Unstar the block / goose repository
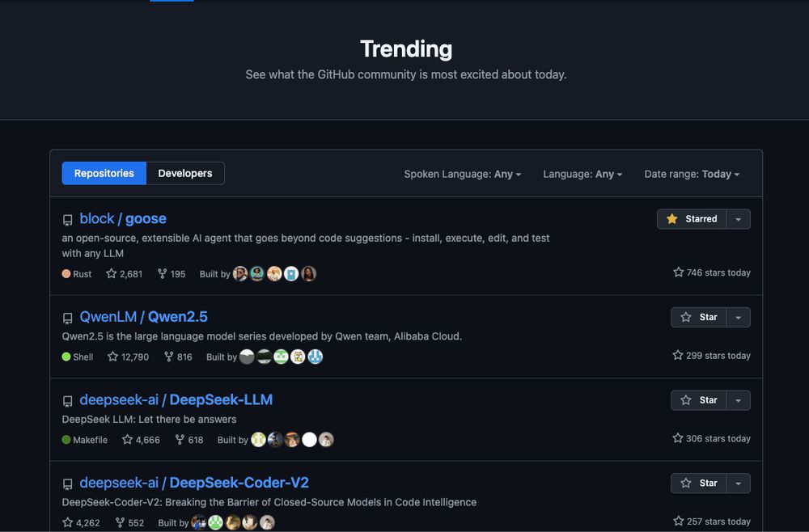The height and width of the screenshot is (532, 809). pyautogui.click(x=692, y=219)
